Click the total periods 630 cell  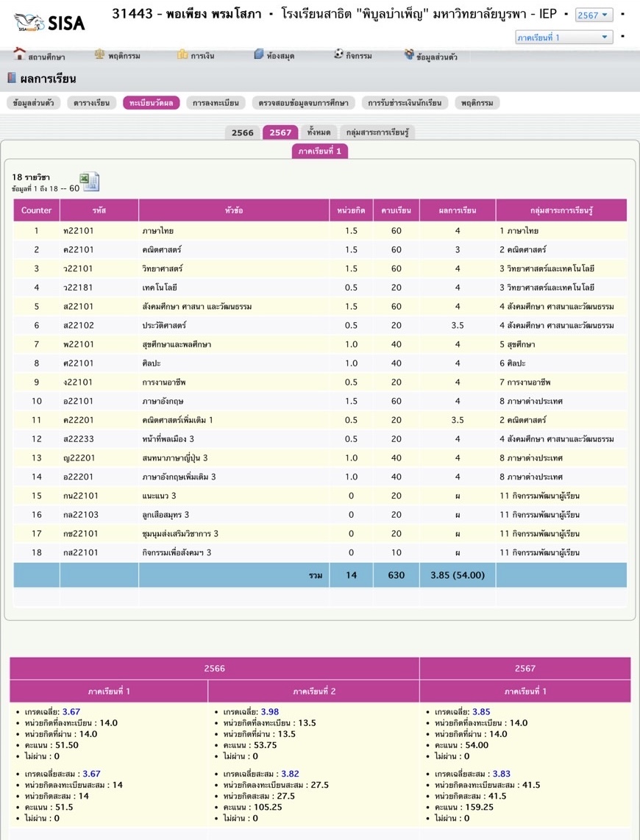click(397, 575)
